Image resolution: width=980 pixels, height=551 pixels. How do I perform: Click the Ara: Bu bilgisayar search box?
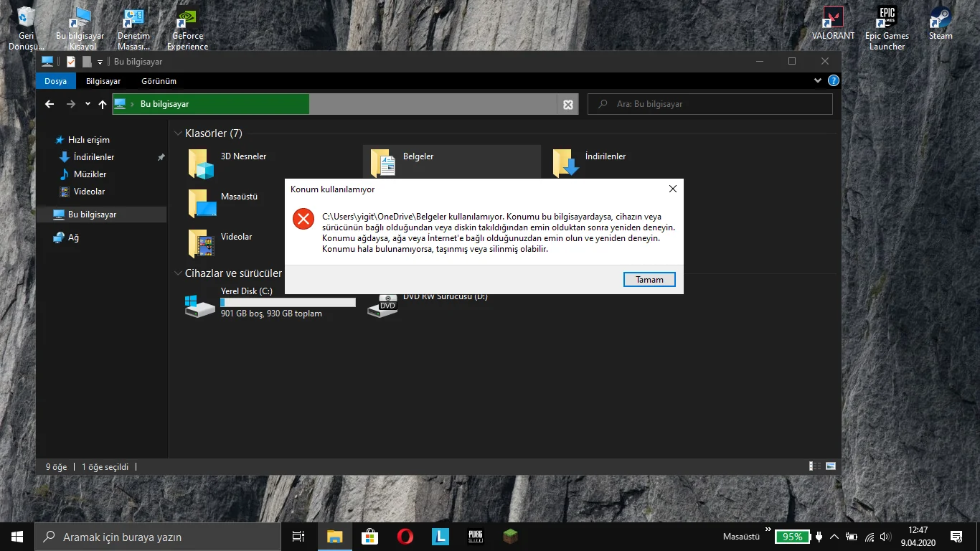coord(710,104)
